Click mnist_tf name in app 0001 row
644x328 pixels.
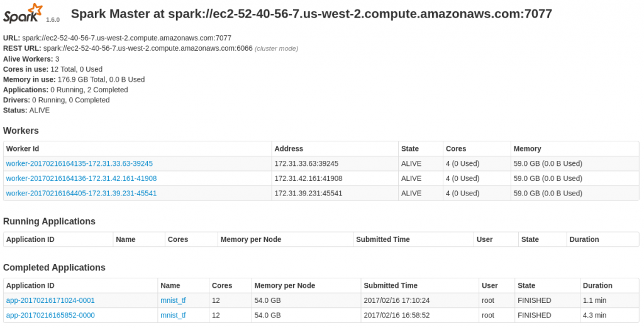click(x=173, y=300)
